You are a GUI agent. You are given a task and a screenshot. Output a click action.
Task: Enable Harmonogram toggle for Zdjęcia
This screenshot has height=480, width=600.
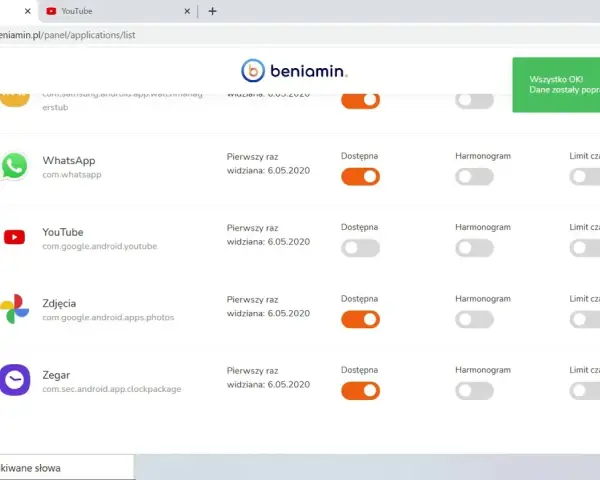[x=474, y=320]
